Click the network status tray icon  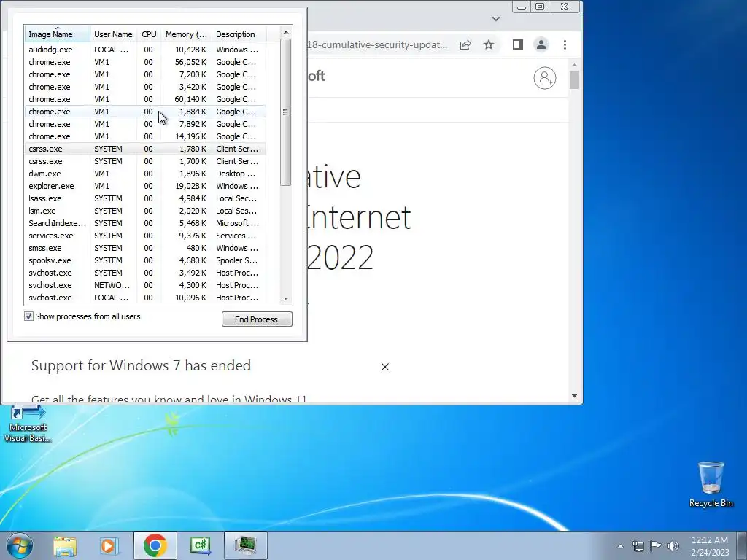coord(638,546)
